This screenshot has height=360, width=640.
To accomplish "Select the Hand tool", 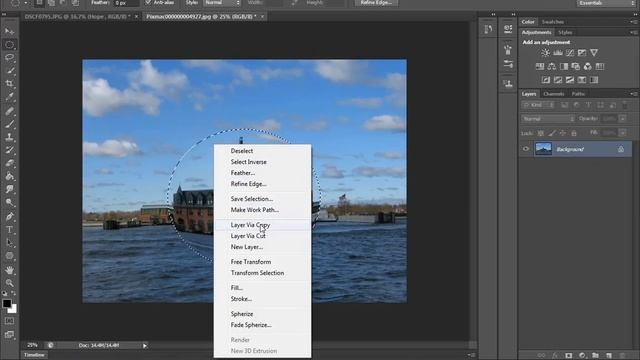I will [9, 270].
